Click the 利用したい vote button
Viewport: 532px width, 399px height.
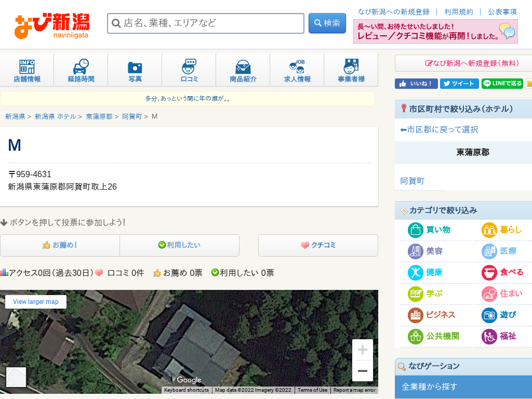pyautogui.click(x=179, y=245)
